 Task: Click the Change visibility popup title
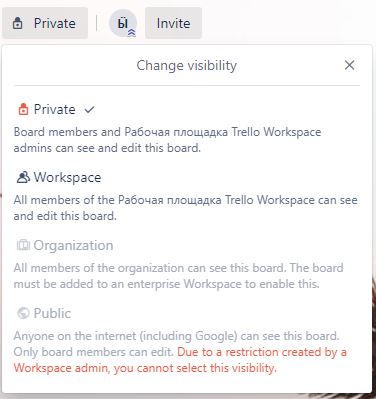coord(187,65)
